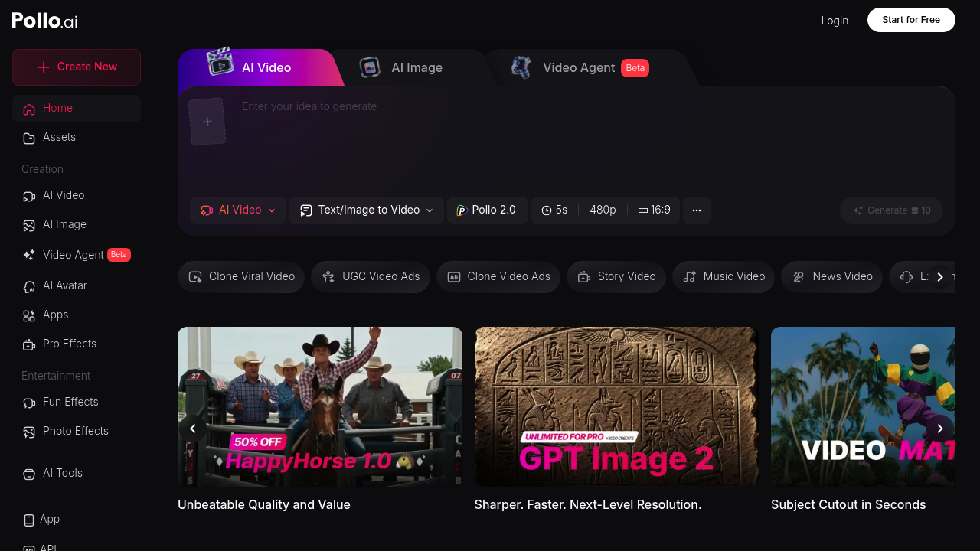
Task: Click the prompt idea text field
Action: (x=536, y=138)
